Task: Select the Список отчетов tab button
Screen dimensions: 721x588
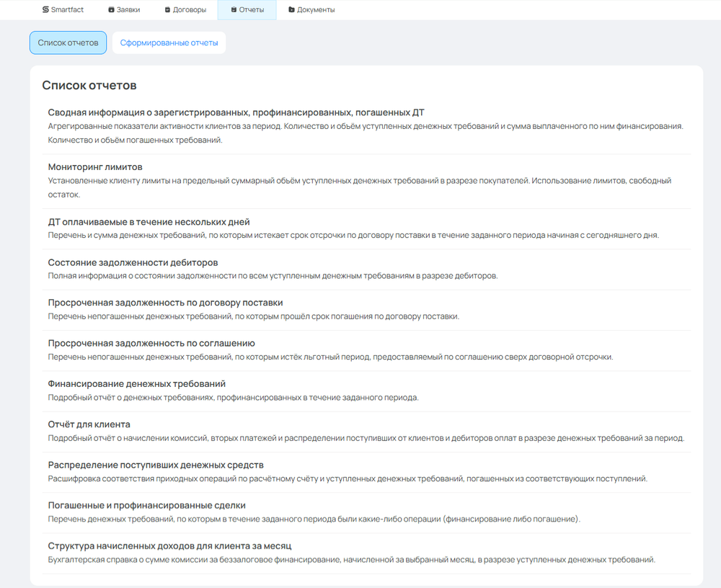Action: pyautogui.click(x=68, y=43)
